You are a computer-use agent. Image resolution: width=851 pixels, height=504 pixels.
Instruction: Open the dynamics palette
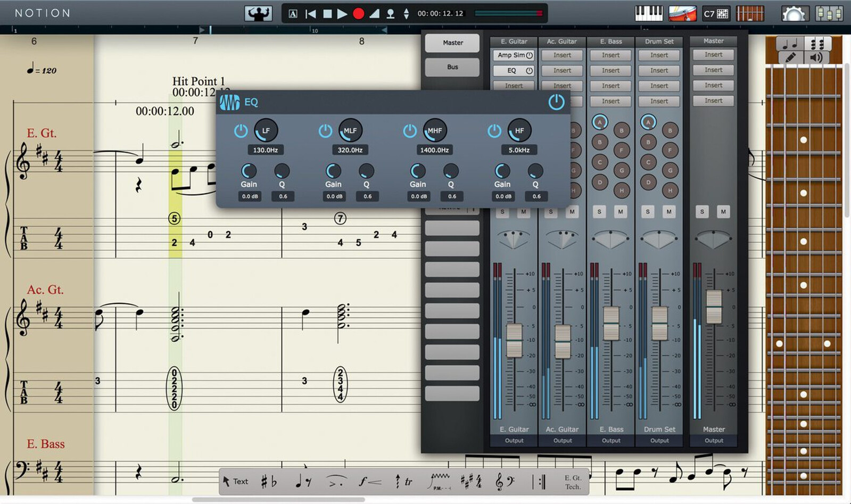(x=369, y=482)
